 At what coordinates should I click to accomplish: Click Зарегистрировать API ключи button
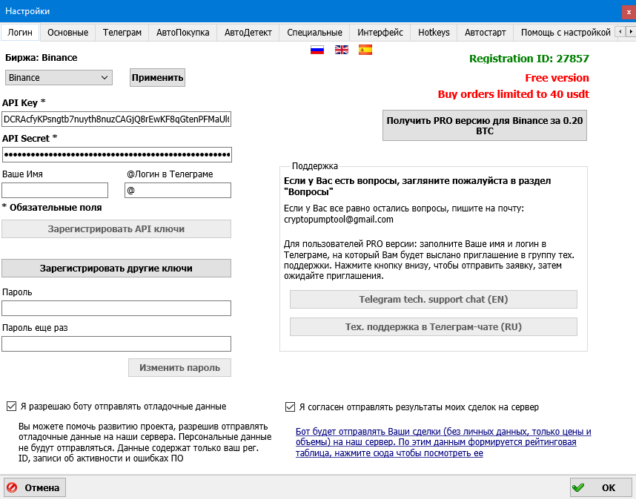coord(116,229)
